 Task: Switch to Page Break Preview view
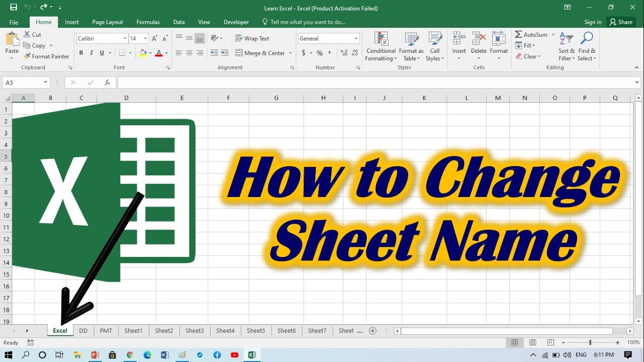coord(551,342)
